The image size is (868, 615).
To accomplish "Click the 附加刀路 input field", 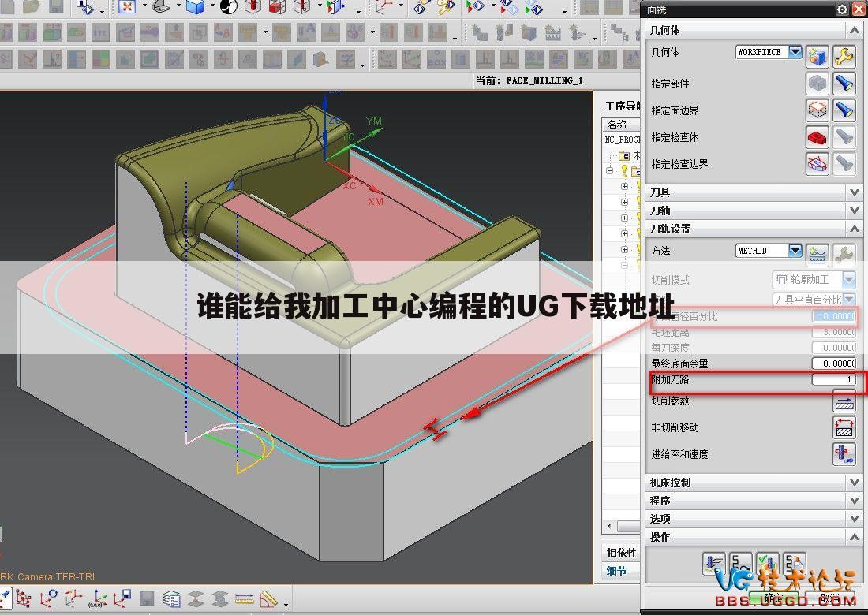I will [833, 379].
